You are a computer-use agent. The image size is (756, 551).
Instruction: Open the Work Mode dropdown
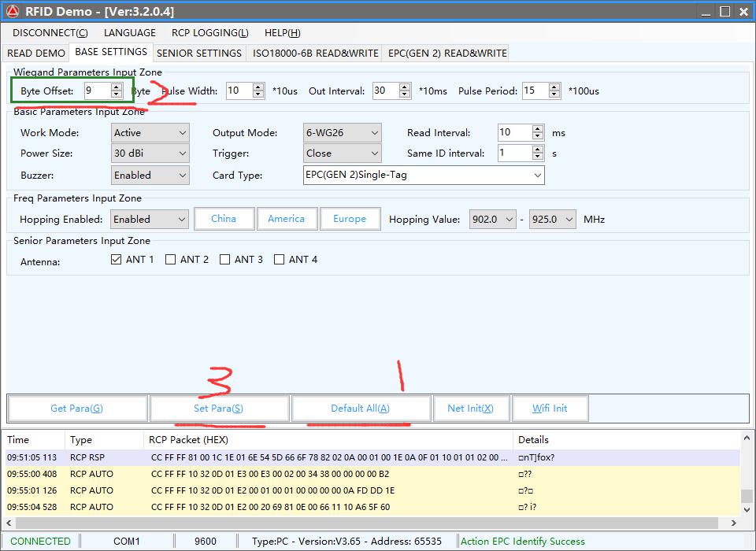(150, 133)
